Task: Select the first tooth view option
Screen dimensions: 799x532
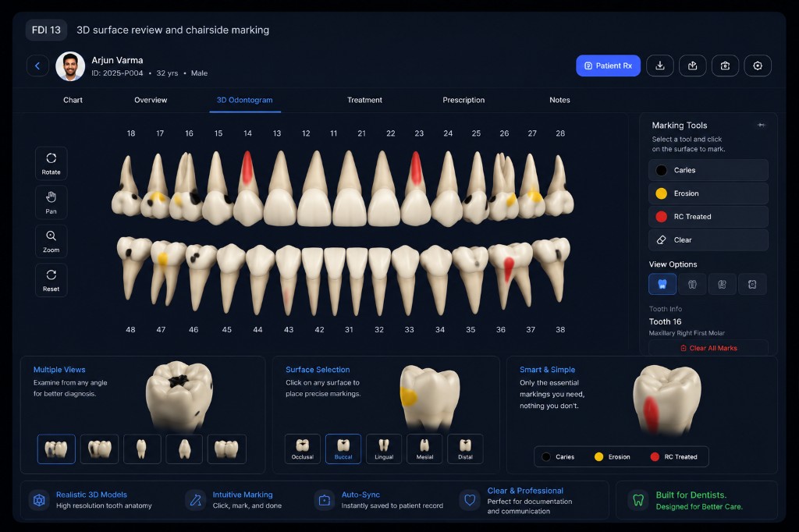Action: point(662,285)
